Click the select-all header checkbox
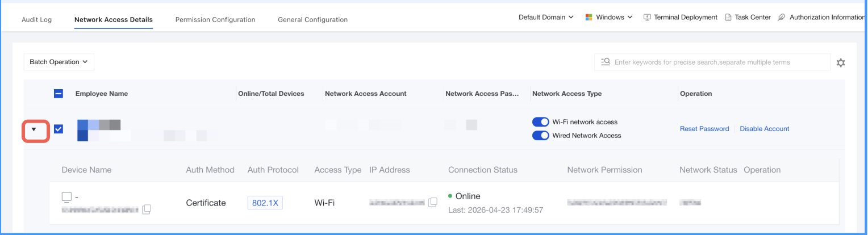This screenshot has width=868, height=235. point(59,94)
